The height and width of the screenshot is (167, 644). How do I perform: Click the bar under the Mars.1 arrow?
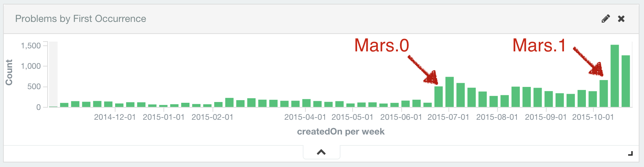pos(604,93)
